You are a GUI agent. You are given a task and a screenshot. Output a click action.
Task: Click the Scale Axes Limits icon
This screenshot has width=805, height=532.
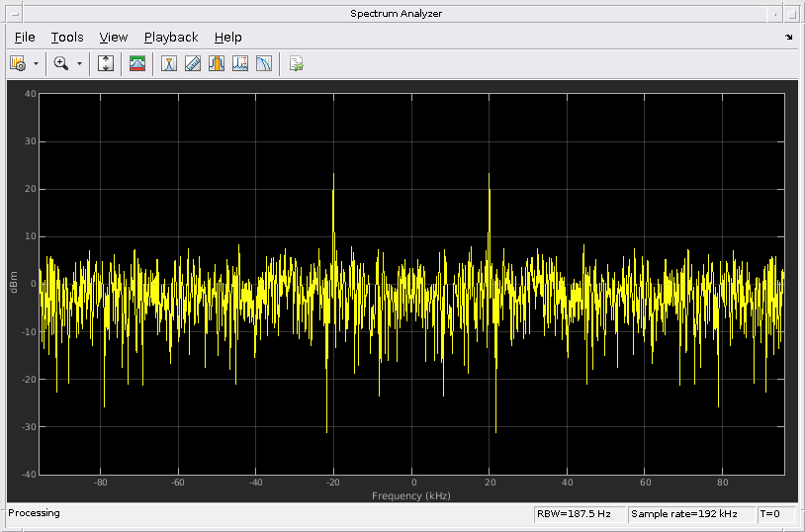[x=107, y=63]
